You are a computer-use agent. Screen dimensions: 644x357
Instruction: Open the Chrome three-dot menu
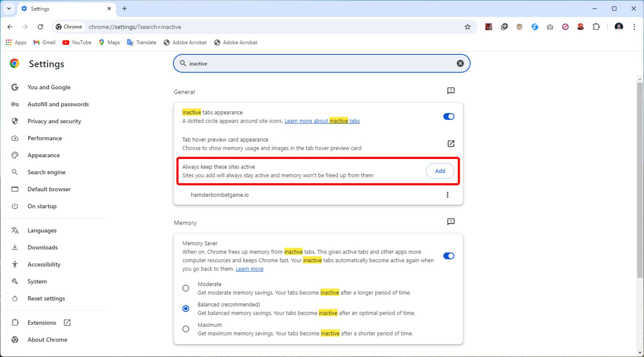634,27
